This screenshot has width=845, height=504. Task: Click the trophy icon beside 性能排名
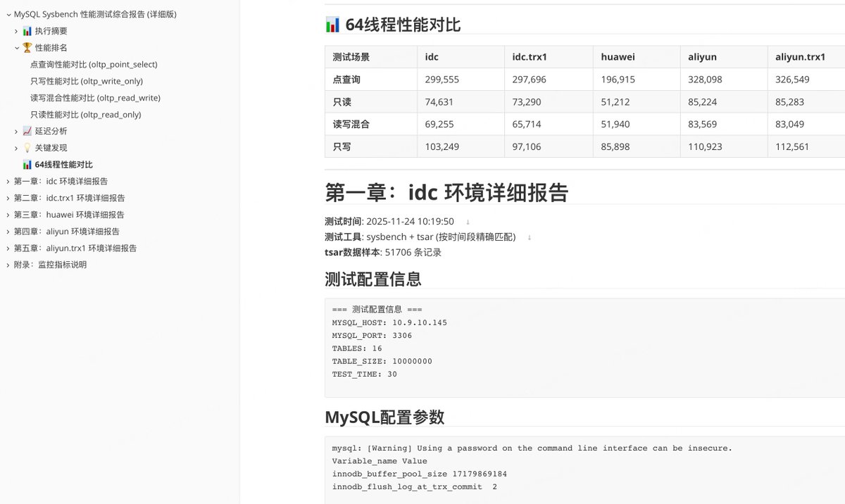[x=27, y=48]
